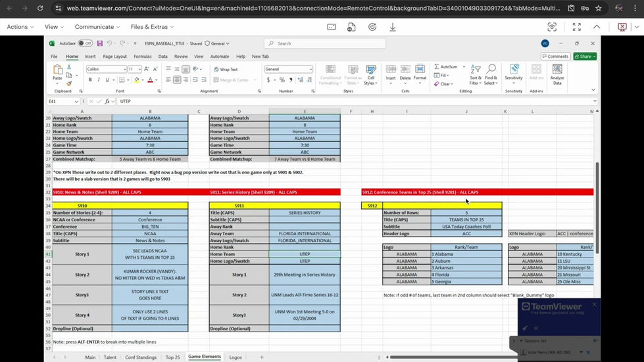This screenshot has height=362, width=644.
Task: Click the purple Save icon
Action: click(100, 43)
